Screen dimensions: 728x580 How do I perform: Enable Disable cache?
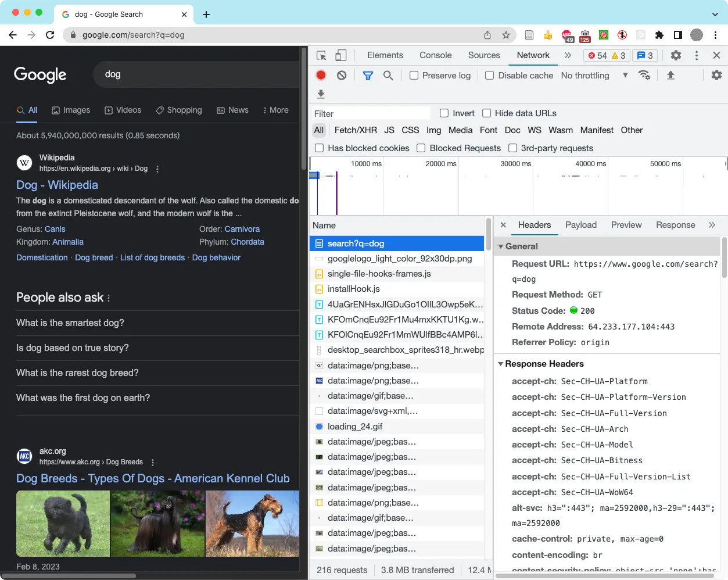[x=491, y=75]
